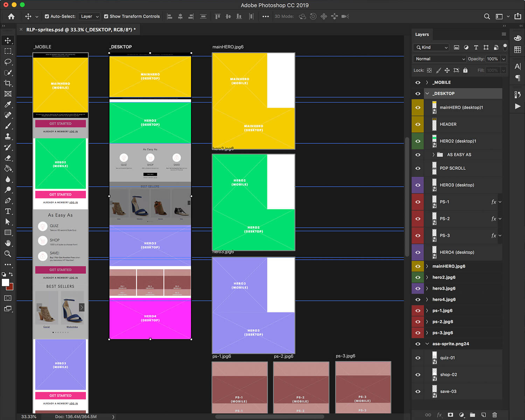Pick the Eyedropper tool

tap(8, 105)
